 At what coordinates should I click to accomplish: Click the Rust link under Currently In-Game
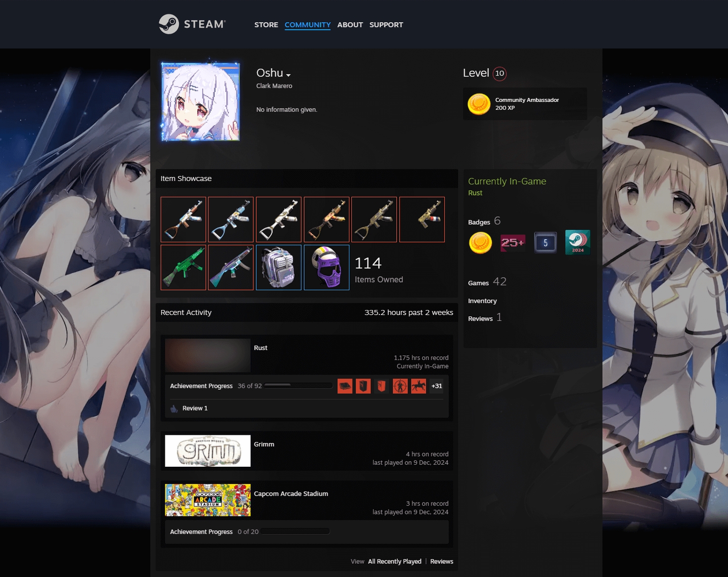click(x=475, y=193)
